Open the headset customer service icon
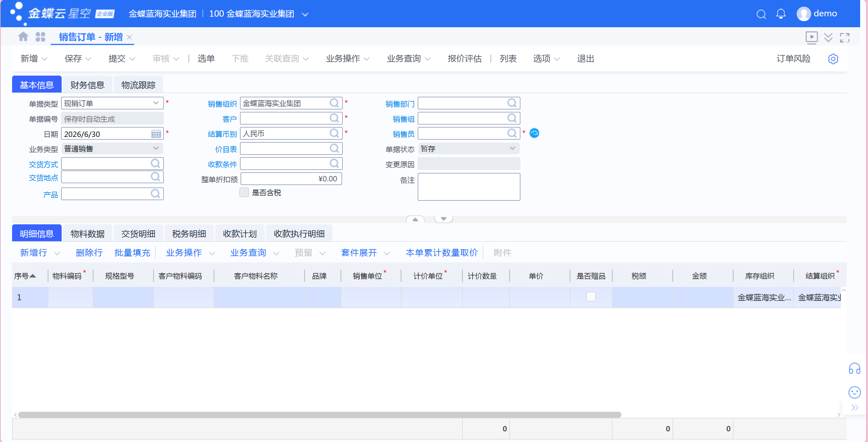Screen dimensions: 868x442 [854, 369]
